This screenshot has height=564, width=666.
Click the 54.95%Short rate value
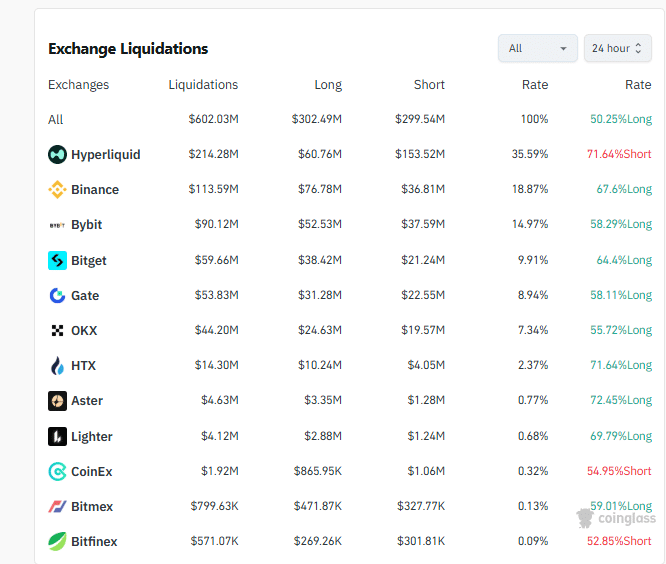619,471
